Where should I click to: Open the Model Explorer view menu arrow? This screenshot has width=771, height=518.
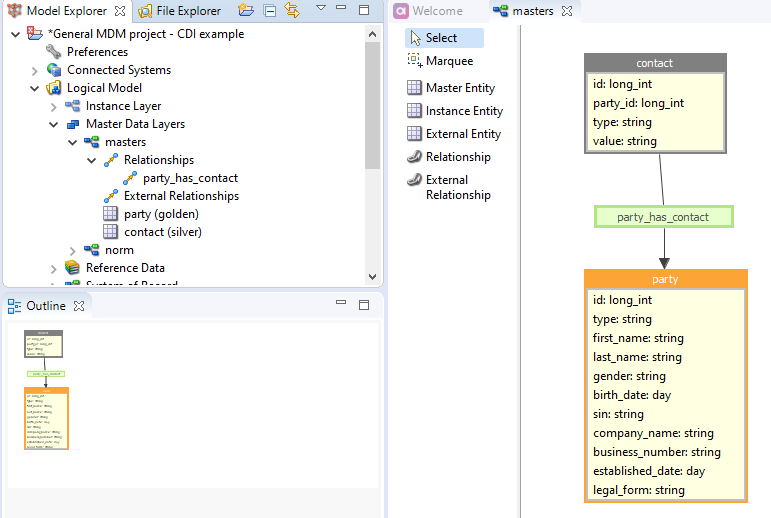click(x=320, y=9)
